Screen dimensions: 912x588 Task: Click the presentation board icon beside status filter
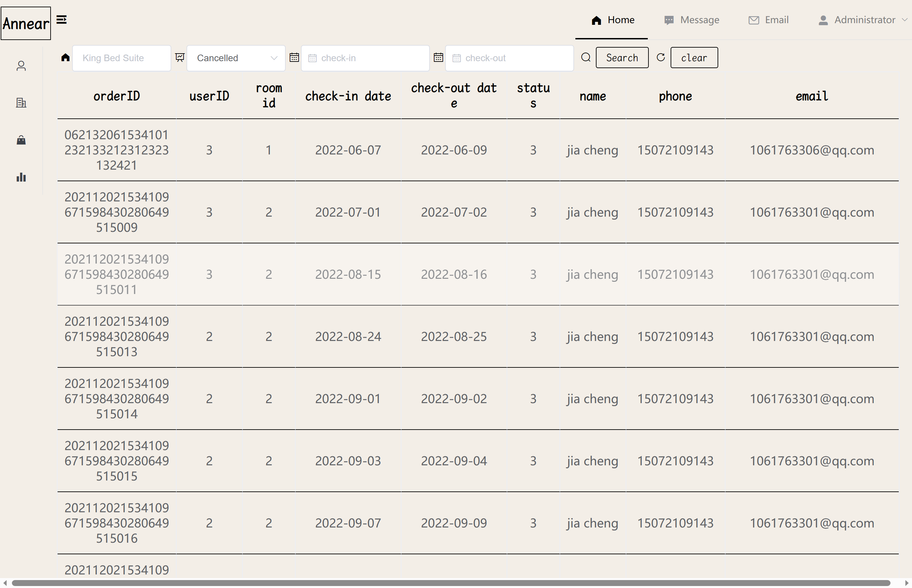pos(180,58)
